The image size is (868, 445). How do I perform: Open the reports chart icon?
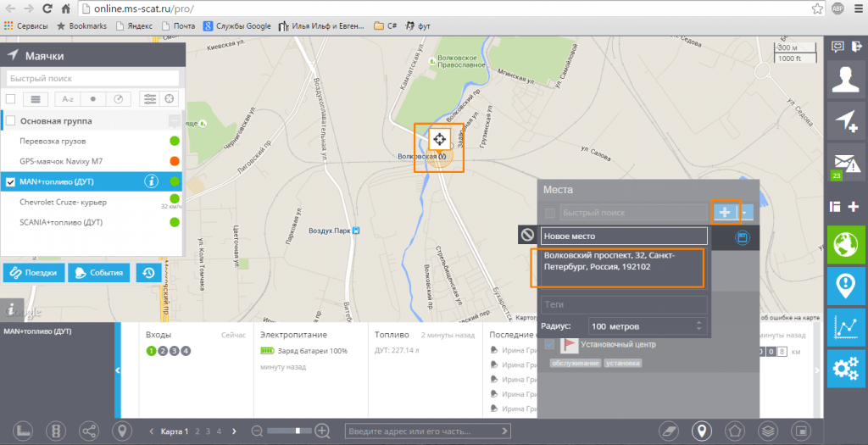click(x=845, y=328)
